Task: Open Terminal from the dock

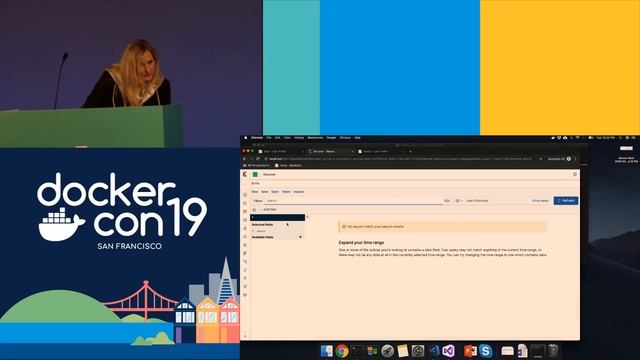Action: click(357, 351)
